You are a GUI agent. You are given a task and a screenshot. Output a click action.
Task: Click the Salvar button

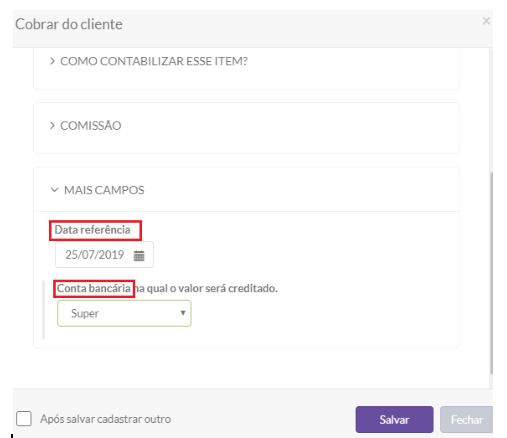click(x=394, y=419)
